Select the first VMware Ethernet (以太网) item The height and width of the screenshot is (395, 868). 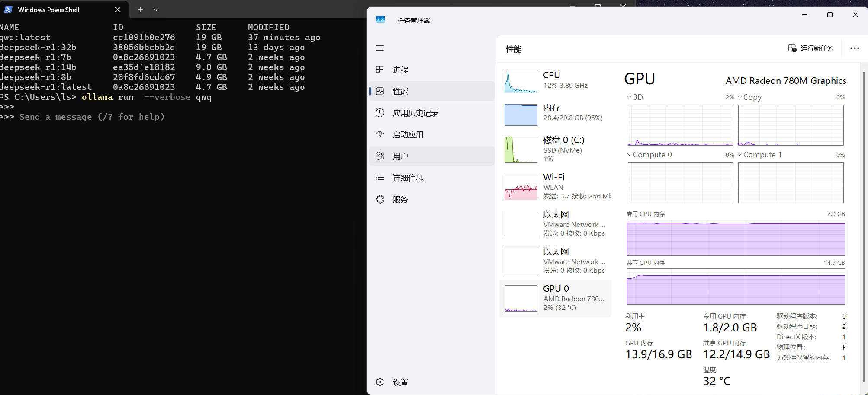pyautogui.click(x=555, y=224)
